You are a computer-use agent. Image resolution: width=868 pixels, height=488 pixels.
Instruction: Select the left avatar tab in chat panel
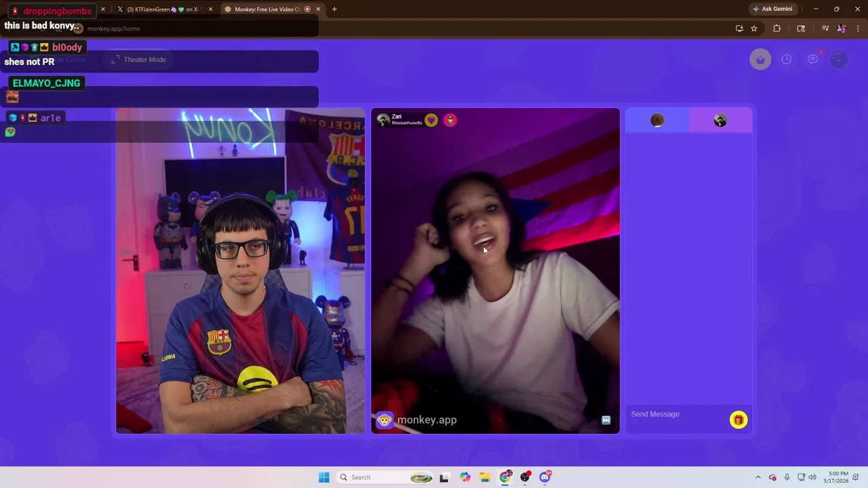657,121
